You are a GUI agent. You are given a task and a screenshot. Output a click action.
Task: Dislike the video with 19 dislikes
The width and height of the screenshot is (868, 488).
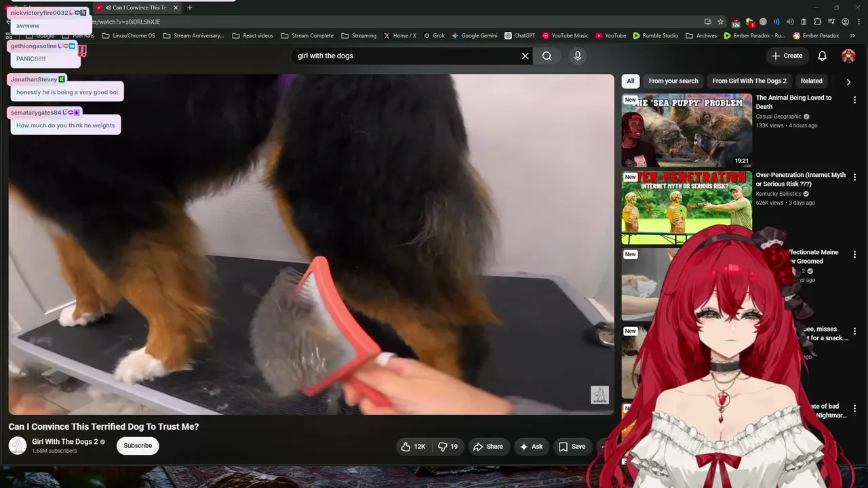[448, 447]
